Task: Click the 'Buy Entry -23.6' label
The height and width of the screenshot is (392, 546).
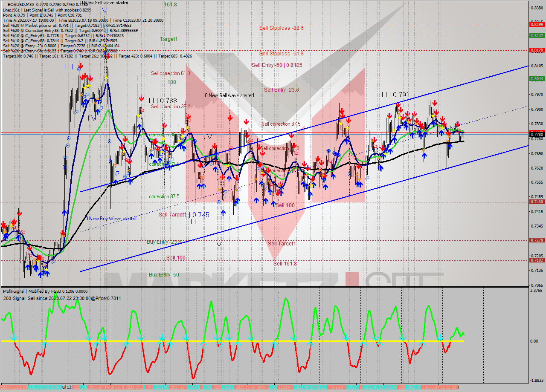Action: [x=164, y=242]
